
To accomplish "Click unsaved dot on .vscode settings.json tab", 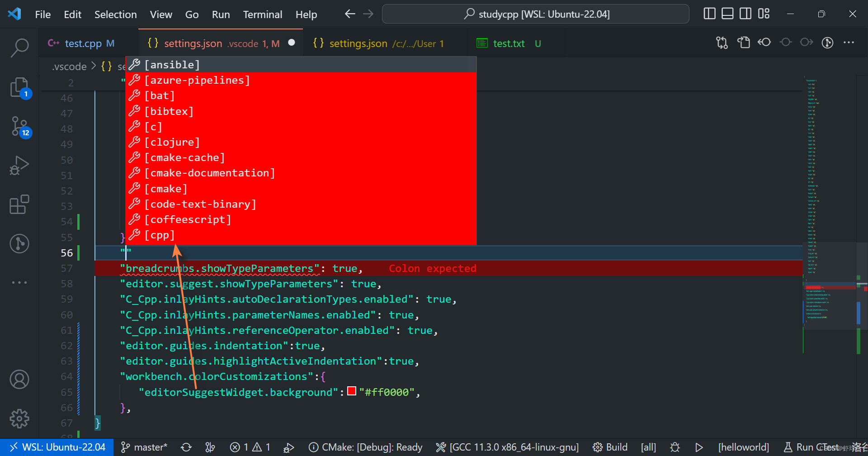I will pos(292,43).
